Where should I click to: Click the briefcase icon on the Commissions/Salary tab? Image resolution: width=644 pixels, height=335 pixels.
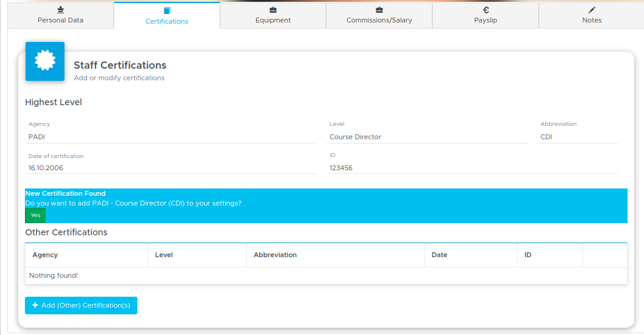379,10
